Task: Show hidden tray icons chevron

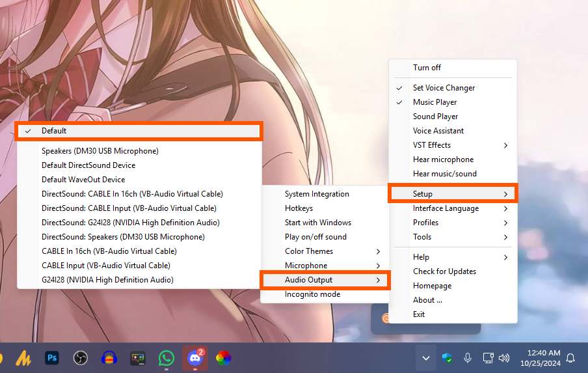Action: coord(426,358)
